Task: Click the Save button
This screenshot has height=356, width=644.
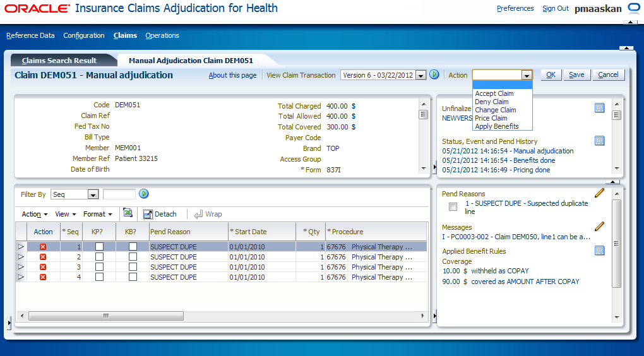Action: [576, 74]
